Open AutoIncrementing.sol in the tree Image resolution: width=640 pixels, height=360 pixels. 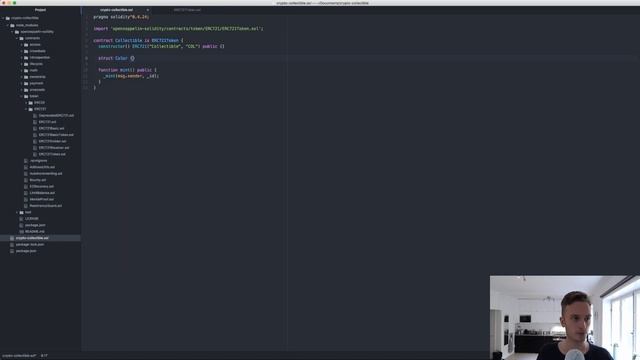point(46,173)
